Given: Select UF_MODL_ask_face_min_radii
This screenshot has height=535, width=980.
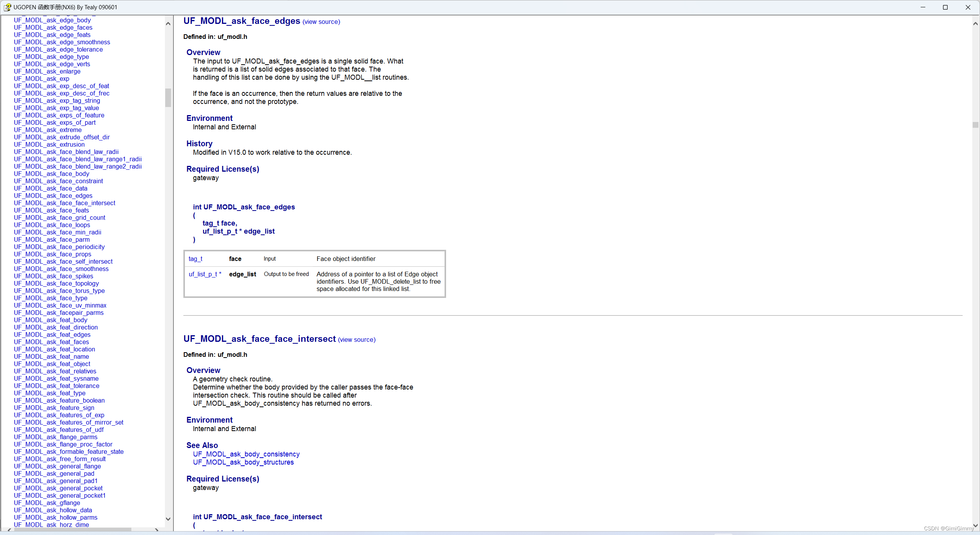Looking at the screenshot, I should [58, 232].
